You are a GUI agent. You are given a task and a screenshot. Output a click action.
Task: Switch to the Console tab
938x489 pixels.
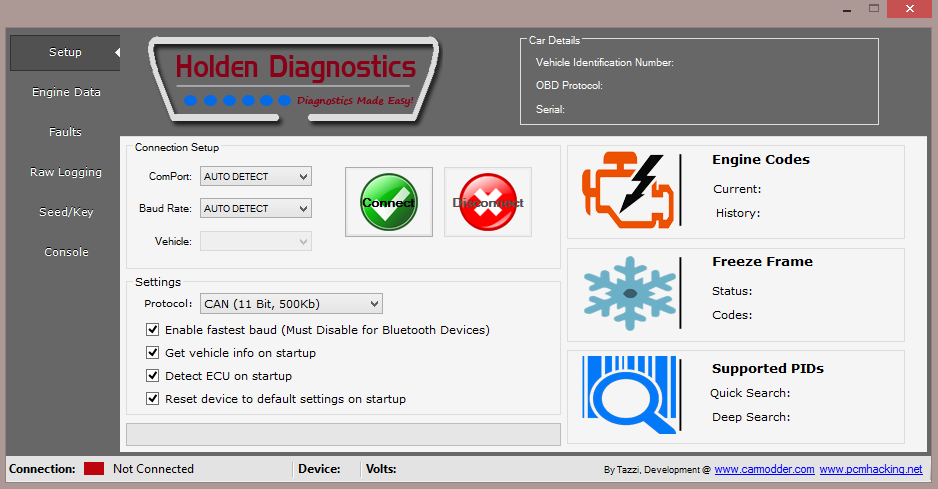[66, 252]
